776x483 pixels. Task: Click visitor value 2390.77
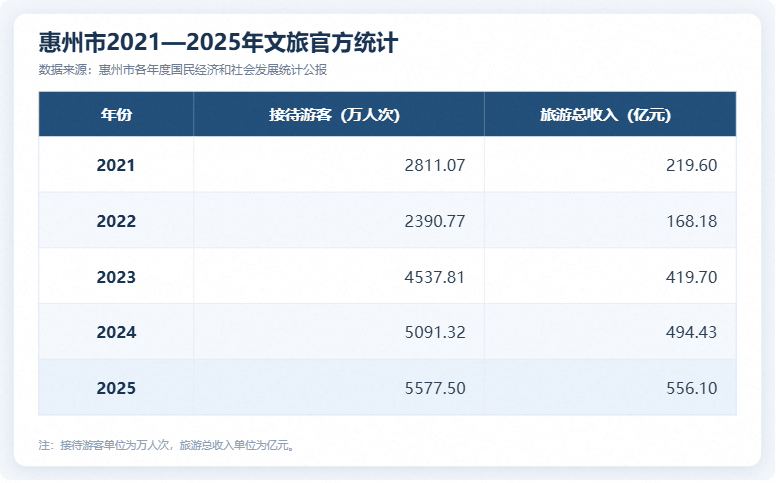click(x=435, y=221)
